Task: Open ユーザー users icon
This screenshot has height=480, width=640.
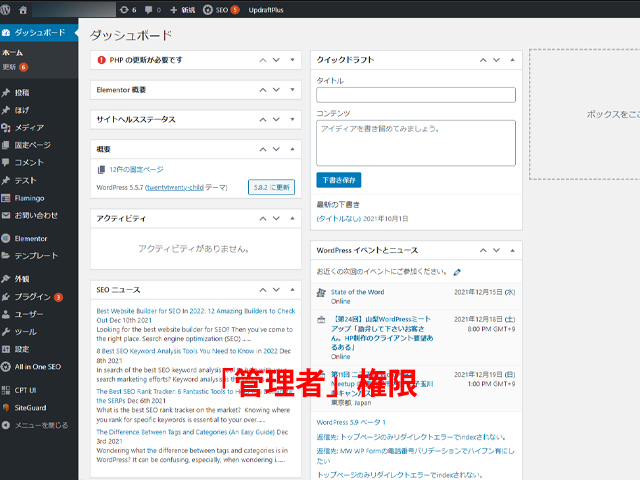Action: pos(6,314)
